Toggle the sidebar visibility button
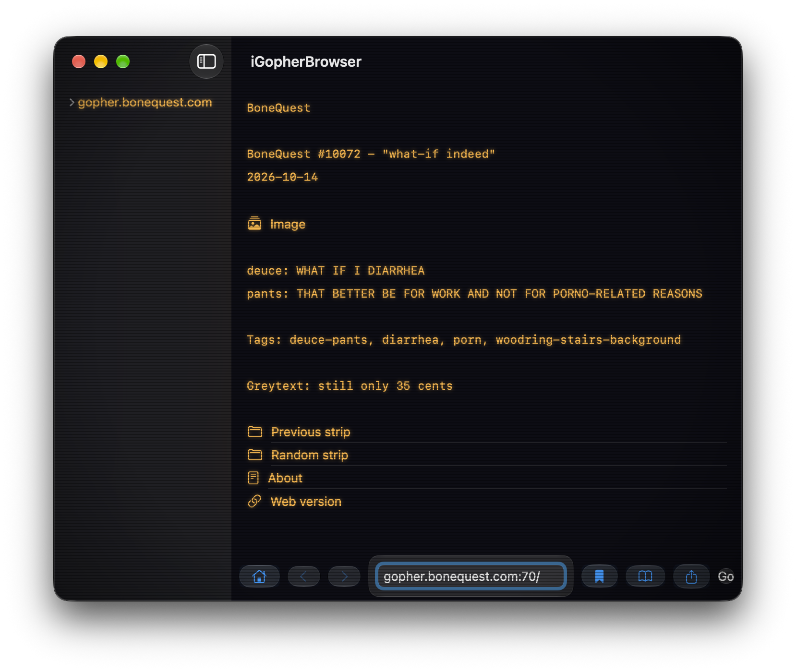The height and width of the screenshot is (672, 796). point(206,61)
